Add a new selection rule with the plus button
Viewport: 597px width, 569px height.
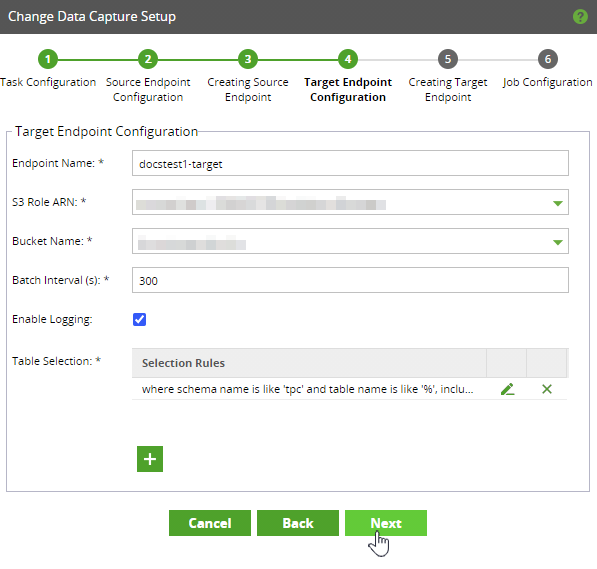[x=150, y=459]
